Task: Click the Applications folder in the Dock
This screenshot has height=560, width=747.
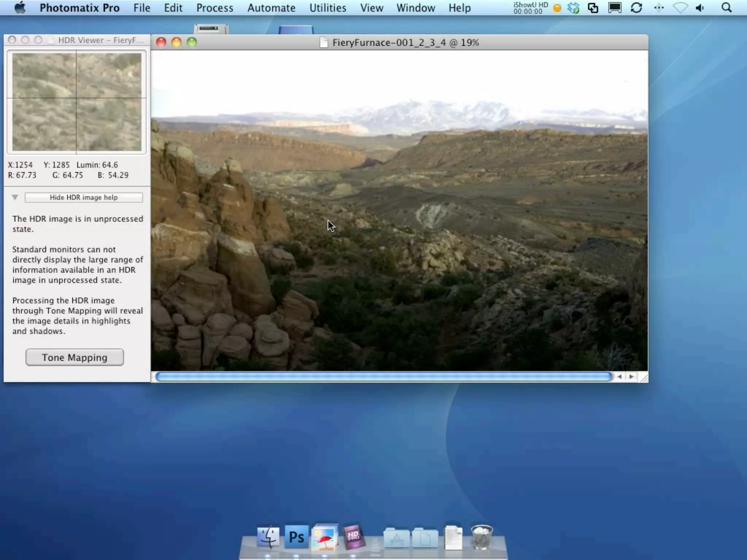Action: pyautogui.click(x=396, y=538)
